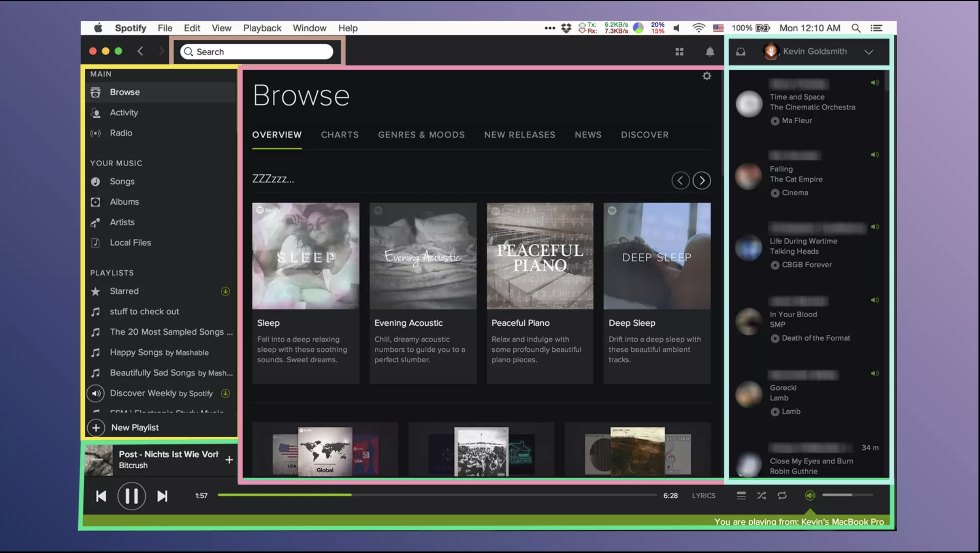Skip to previous track
Screen dimensions: 980x553
(101, 496)
